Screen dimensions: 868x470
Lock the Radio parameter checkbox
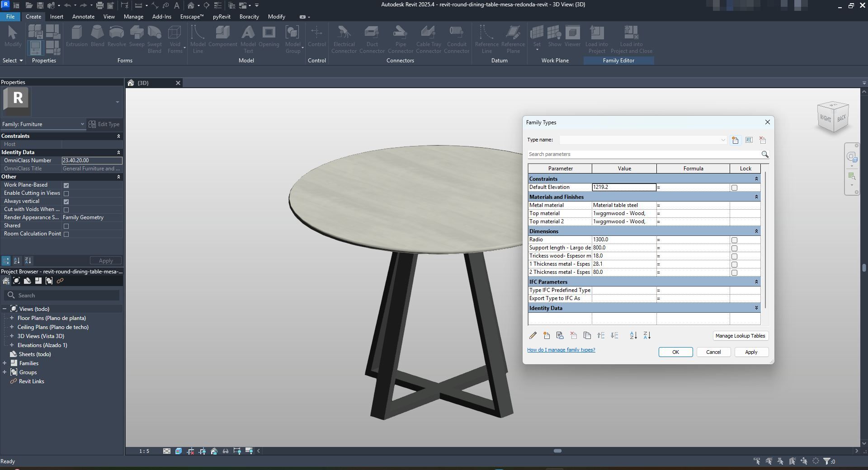coord(734,240)
